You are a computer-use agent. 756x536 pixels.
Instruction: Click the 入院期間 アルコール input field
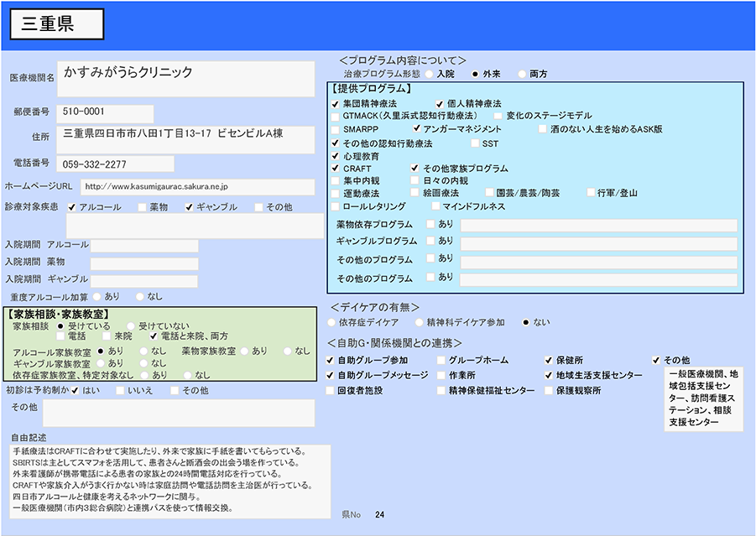[144, 245]
